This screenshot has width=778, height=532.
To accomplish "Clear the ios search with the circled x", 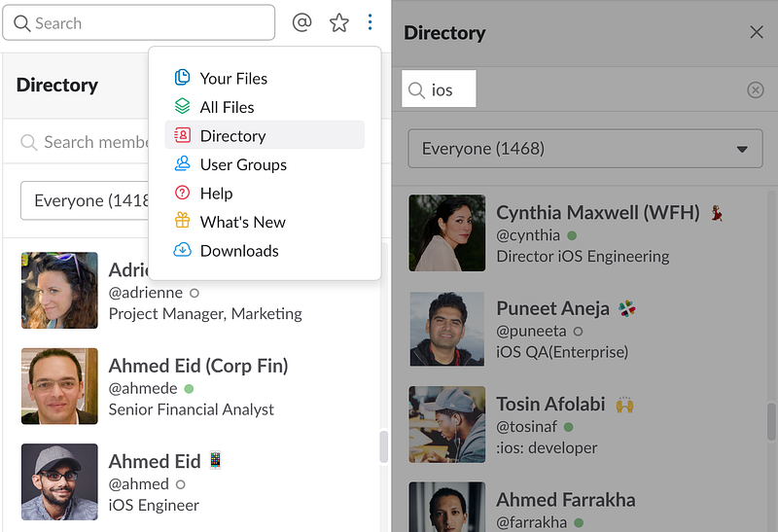I will [x=756, y=89].
